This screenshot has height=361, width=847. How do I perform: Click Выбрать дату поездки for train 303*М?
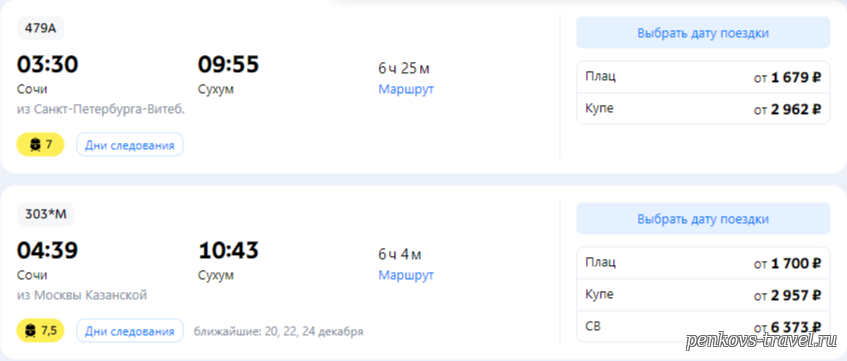point(703,219)
